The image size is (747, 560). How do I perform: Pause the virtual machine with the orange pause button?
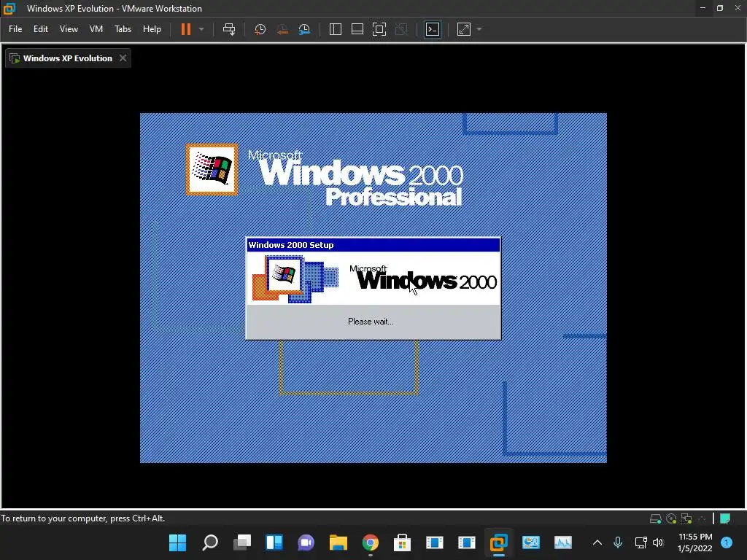[186, 29]
